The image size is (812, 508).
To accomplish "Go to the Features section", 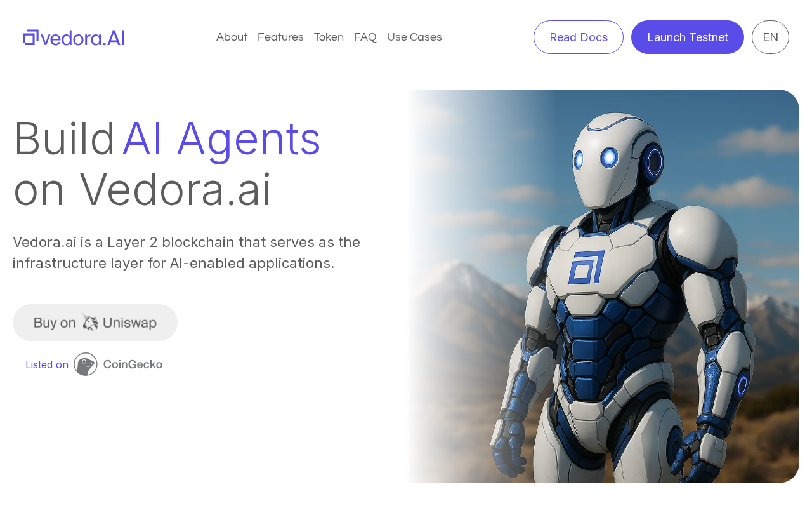I will 280,37.
